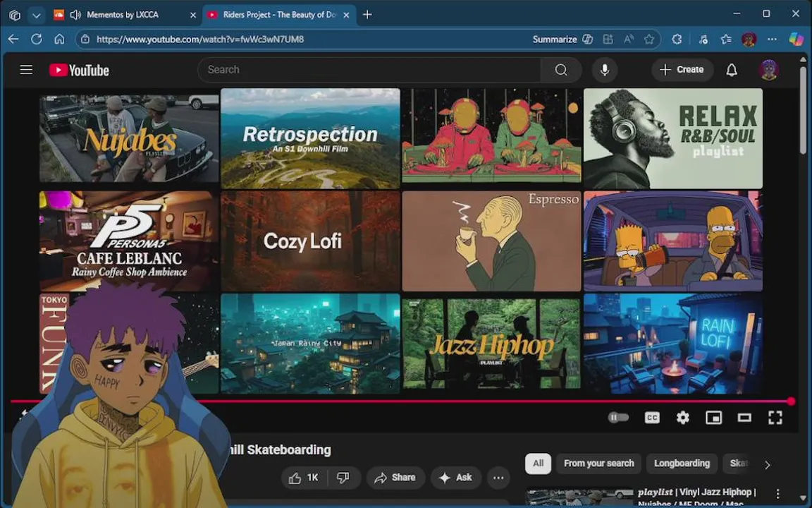This screenshot has height=508, width=812.
Task: Open the Persona 5 Cafe Leblanc thumbnail
Action: [130, 241]
